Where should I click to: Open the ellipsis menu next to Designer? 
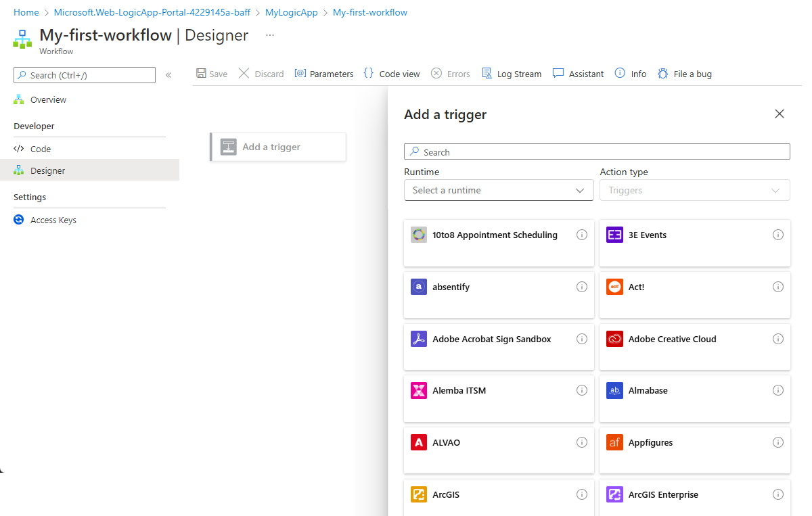[270, 34]
